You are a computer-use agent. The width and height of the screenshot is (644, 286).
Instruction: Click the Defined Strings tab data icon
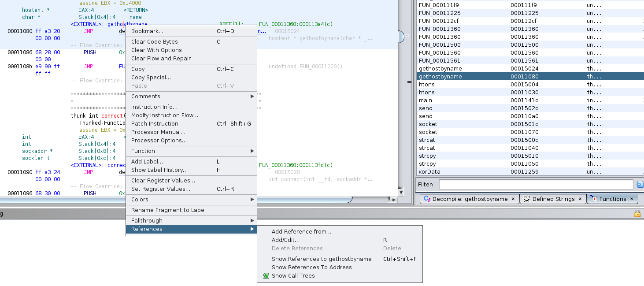pyautogui.click(x=526, y=199)
